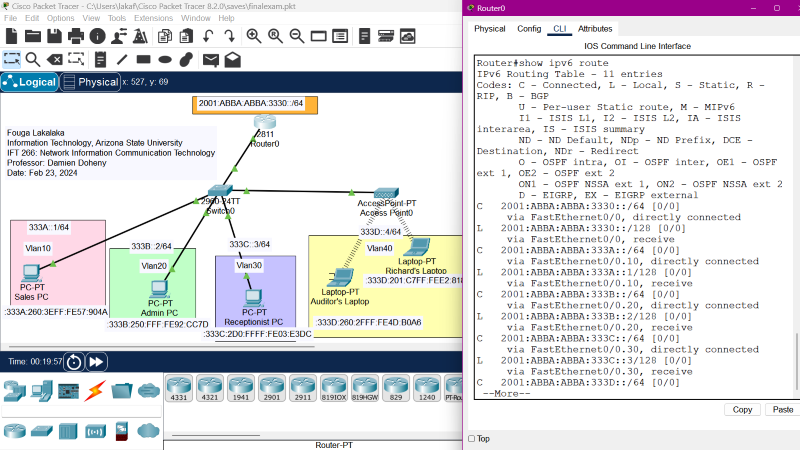Click the Receptionist PC device

253,298
